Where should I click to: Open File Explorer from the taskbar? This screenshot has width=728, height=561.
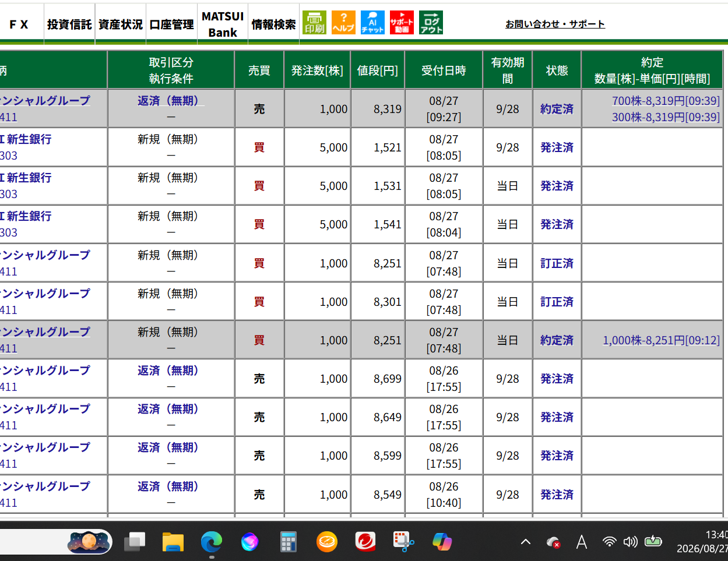[x=173, y=542]
